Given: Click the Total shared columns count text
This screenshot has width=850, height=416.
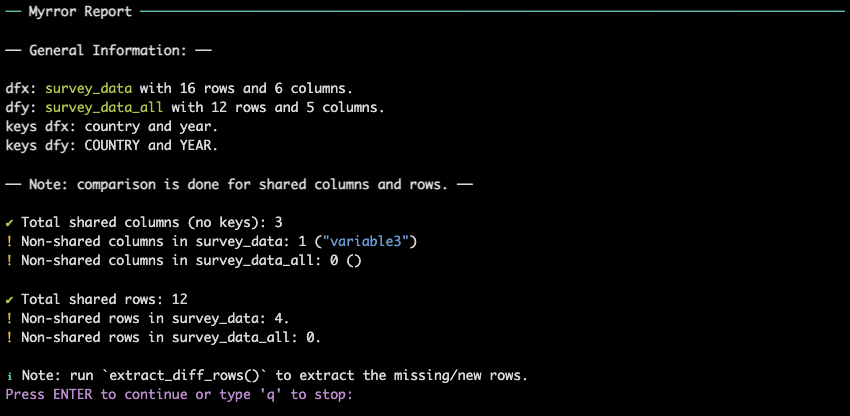Looking at the screenshot, I should pyautogui.click(x=152, y=222).
